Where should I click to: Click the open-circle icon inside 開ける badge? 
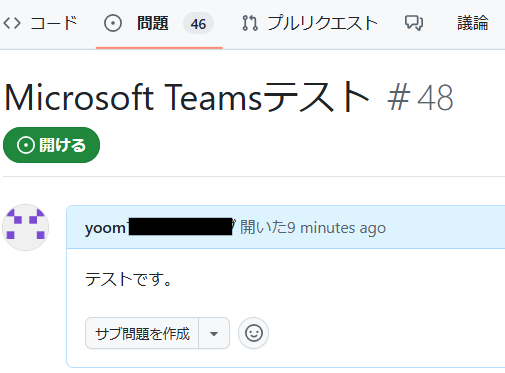26,145
